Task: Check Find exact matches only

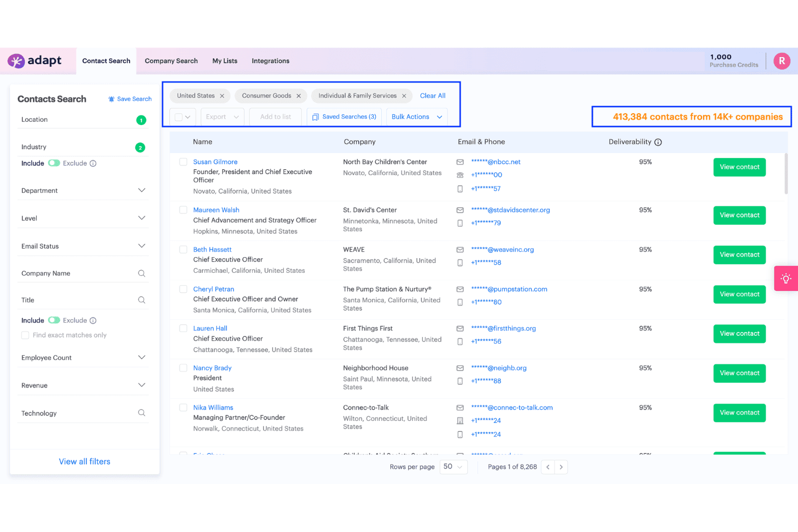Action: click(x=25, y=335)
